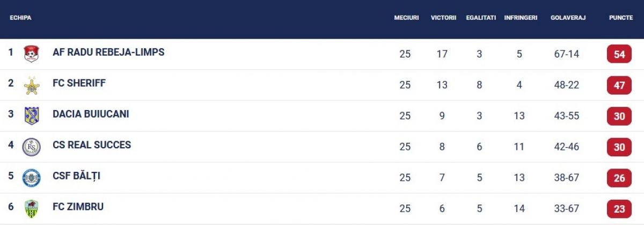Image resolution: width=644 pixels, height=225 pixels.
Task: Click the VICTORII column header
Action: click(443, 18)
